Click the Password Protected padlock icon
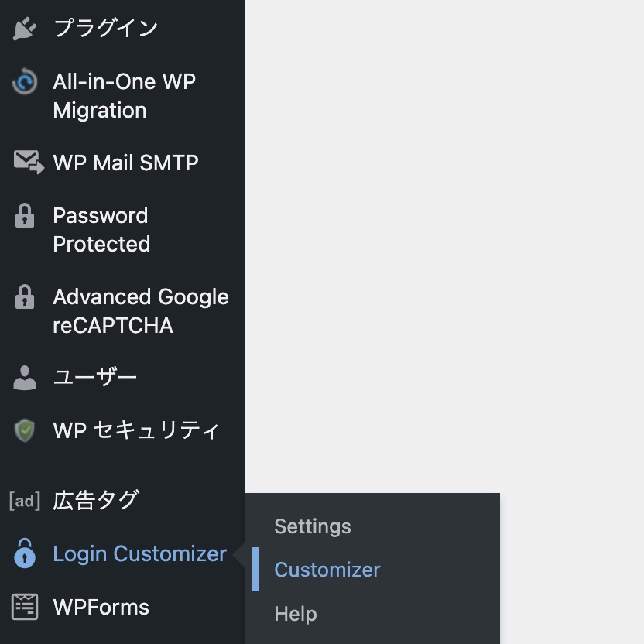The width and height of the screenshot is (644, 644). 25,215
